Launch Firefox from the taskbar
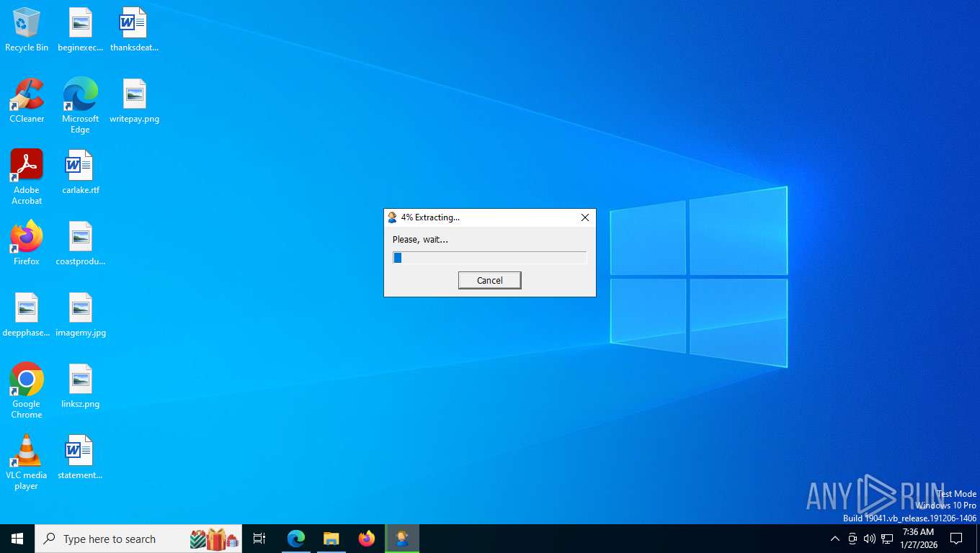Image resolution: width=980 pixels, height=553 pixels. coord(367,539)
